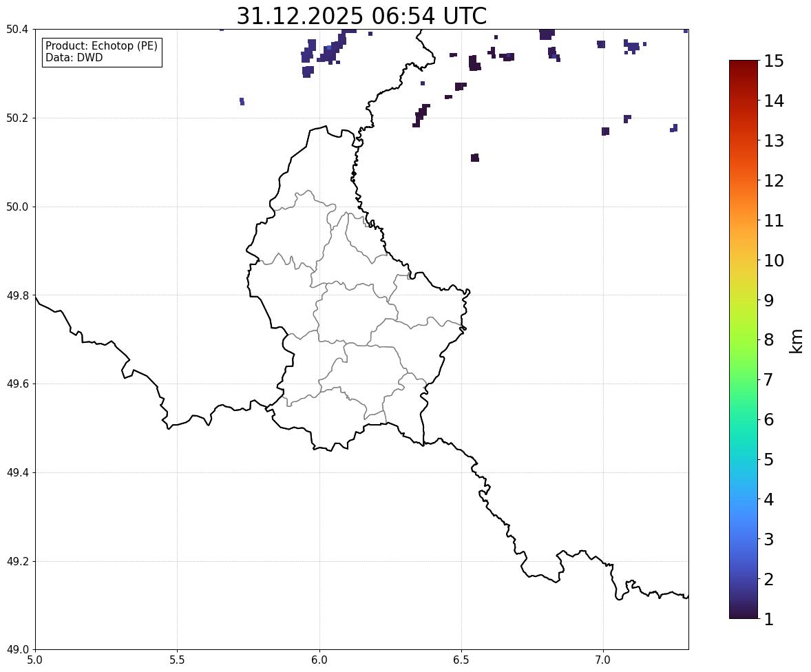Click the colorbar tick label 11
Viewport: 811px width, 672px height.
click(774, 220)
